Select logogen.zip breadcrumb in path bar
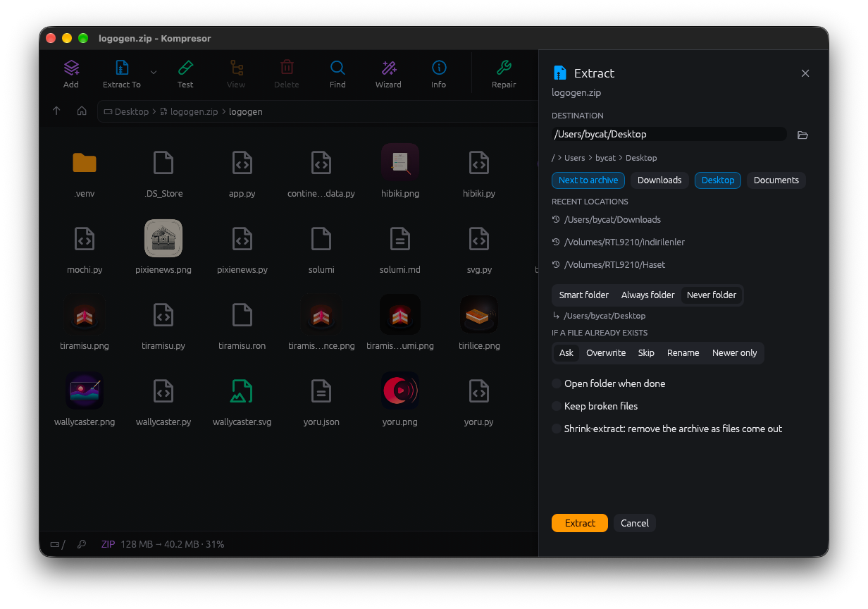Screen dimensions: 868x609 click(189, 111)
